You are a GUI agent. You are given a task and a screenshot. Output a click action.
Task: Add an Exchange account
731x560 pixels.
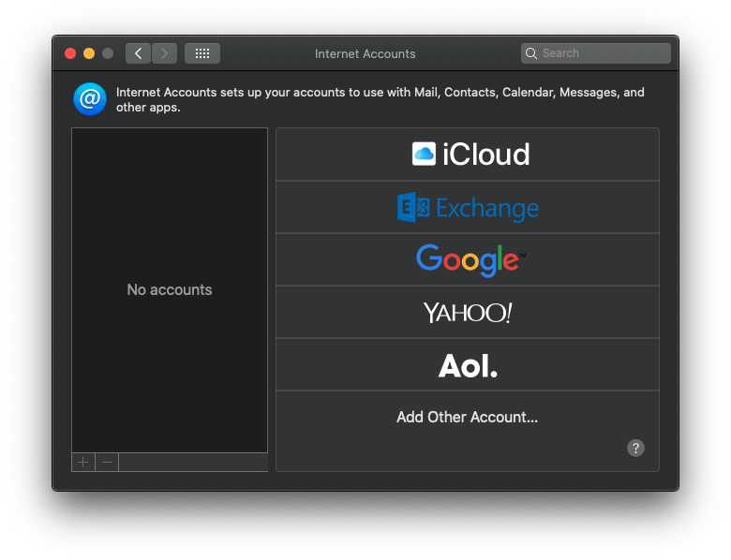[468, 207]
